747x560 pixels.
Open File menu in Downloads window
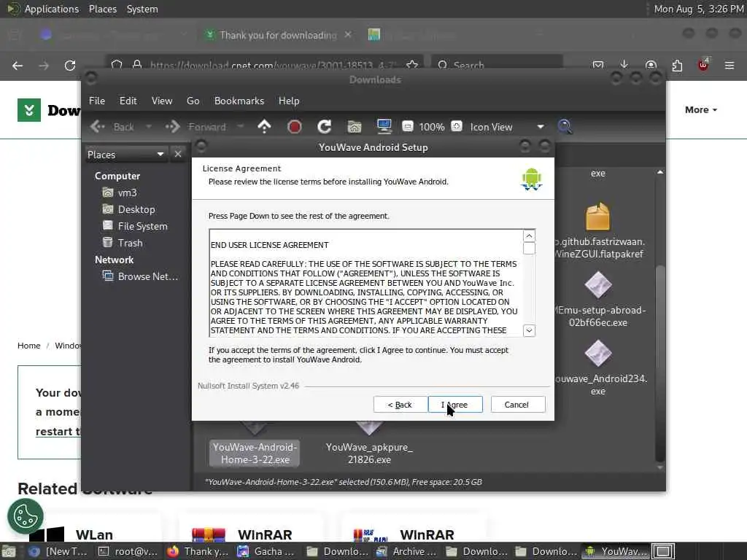click(97, 101)
